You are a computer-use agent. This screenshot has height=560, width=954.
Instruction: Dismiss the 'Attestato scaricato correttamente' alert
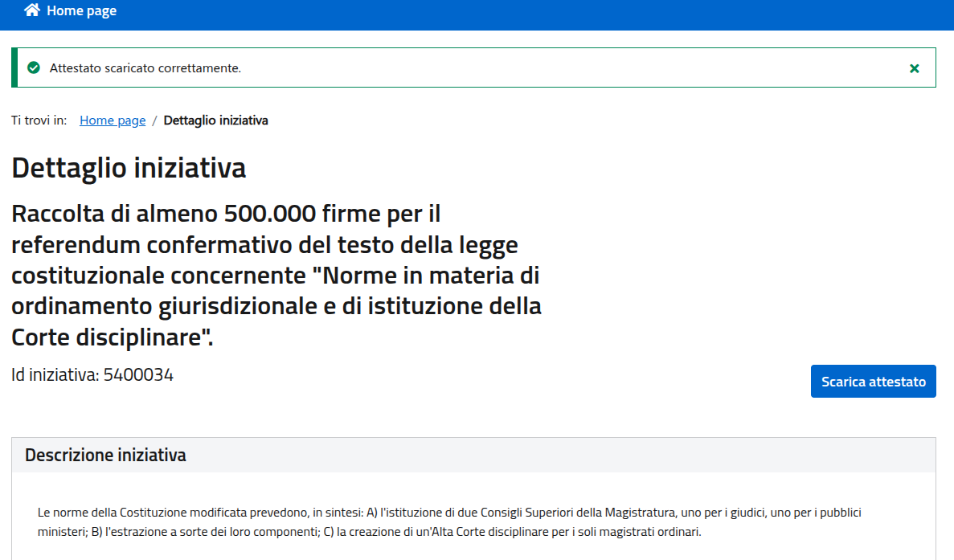914,68
